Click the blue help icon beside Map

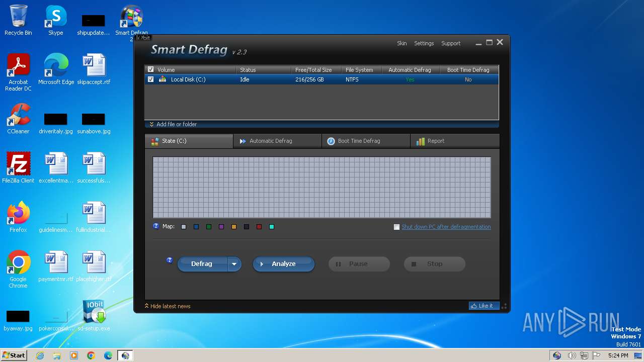(156, 226)
